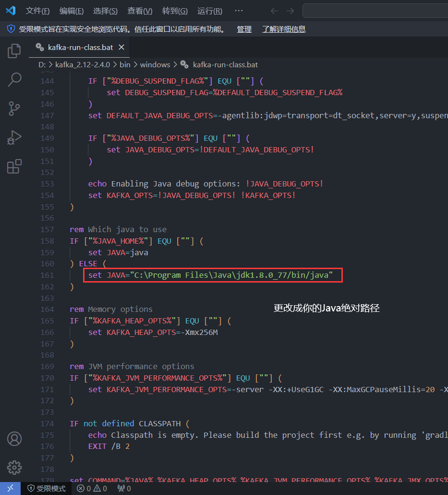Screen dimensions: 448x495
Task: Click the command center search box
Action: pyautogui.click(x=375, y=11)
